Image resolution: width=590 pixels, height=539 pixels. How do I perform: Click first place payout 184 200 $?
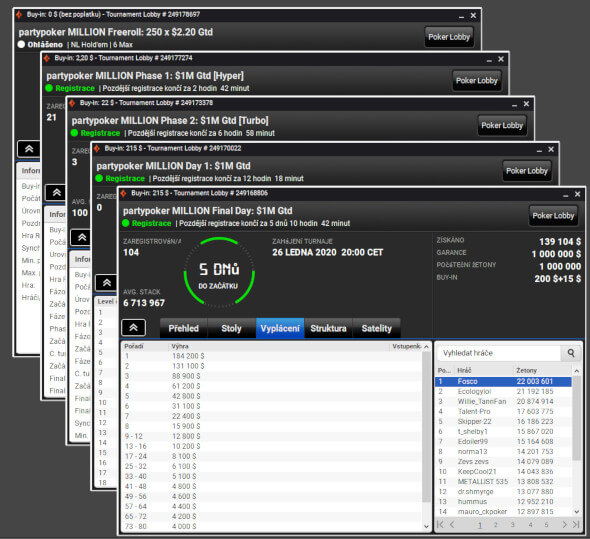[188, 356]
